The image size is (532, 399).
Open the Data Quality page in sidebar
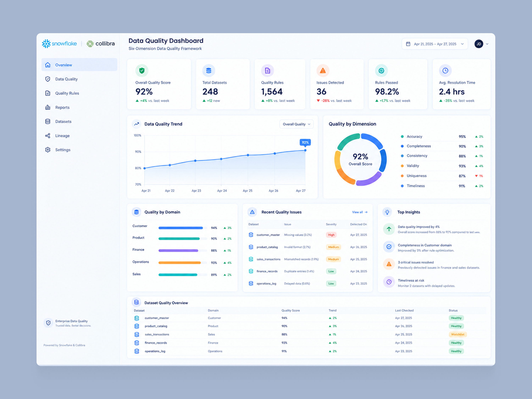point(79,79)
